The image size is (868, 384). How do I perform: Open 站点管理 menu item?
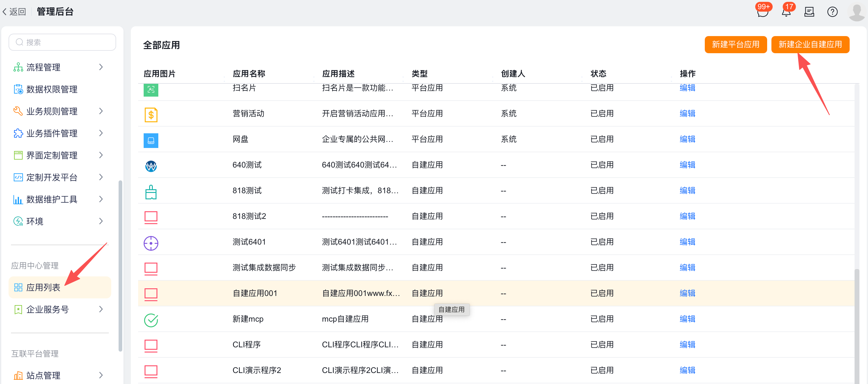(60, 375)
